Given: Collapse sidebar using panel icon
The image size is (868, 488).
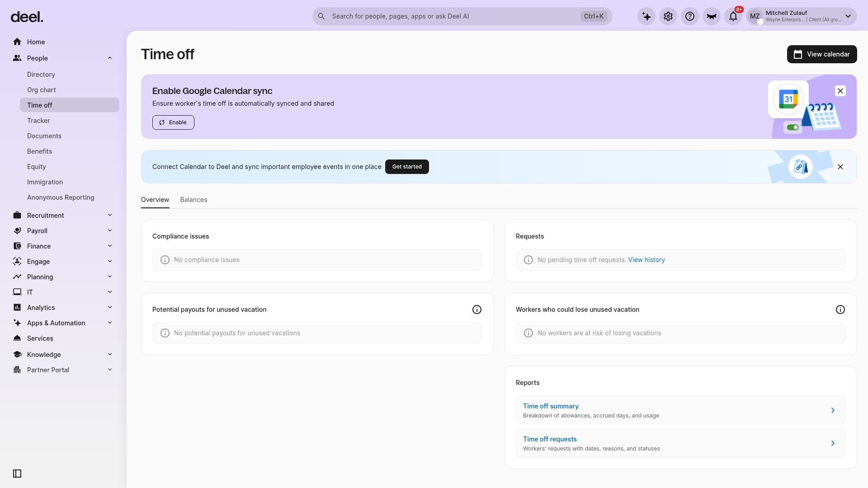Looking at the screenshot, I should coord(17,474).
